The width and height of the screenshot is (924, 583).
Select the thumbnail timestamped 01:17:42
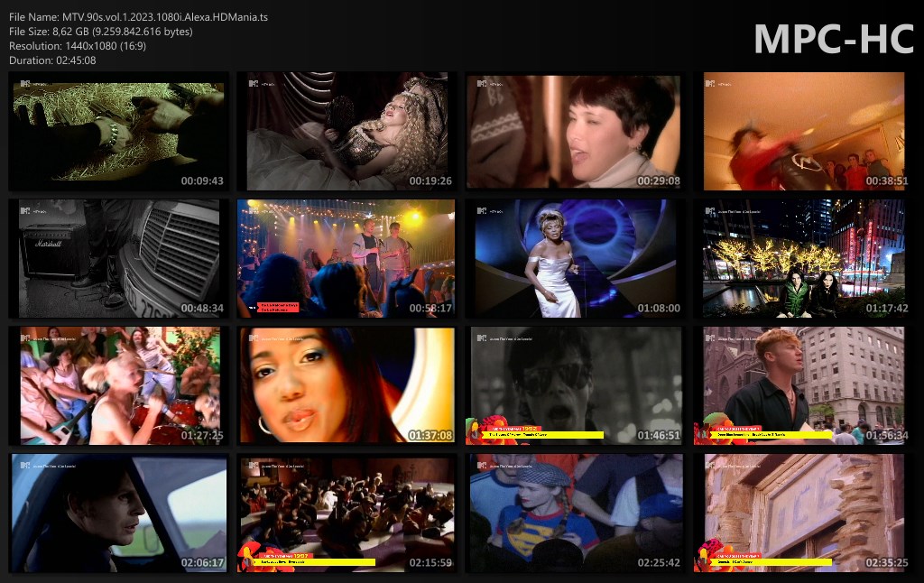803,259
